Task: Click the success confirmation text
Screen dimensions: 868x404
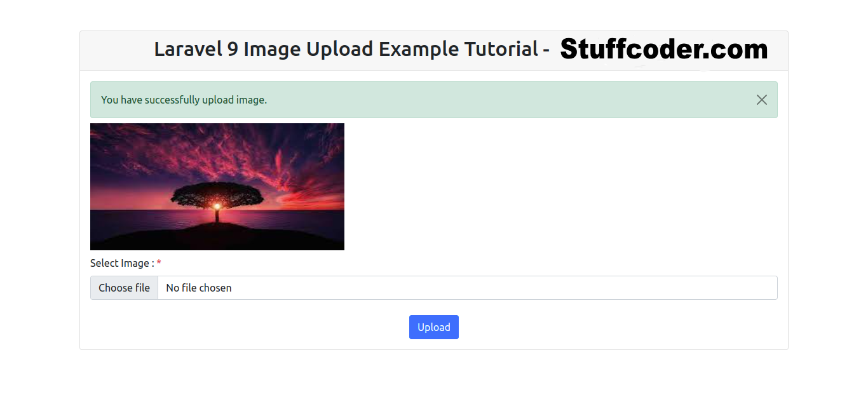Action: [x=184, y=100]
